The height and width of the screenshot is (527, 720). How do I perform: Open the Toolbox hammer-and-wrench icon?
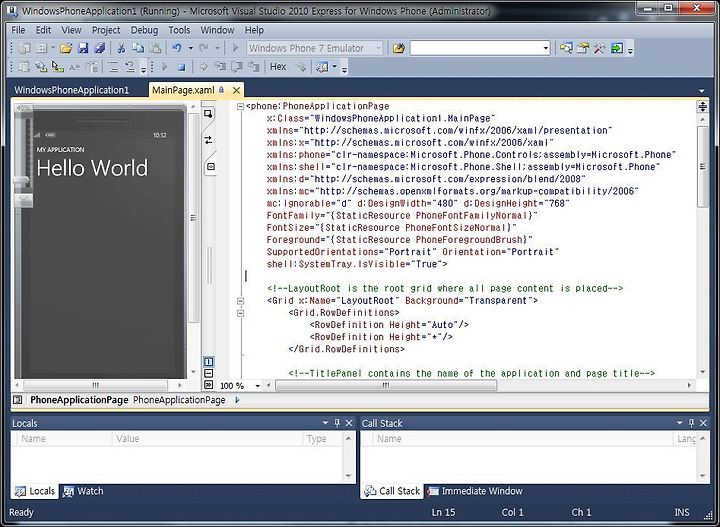pos(600,48)
